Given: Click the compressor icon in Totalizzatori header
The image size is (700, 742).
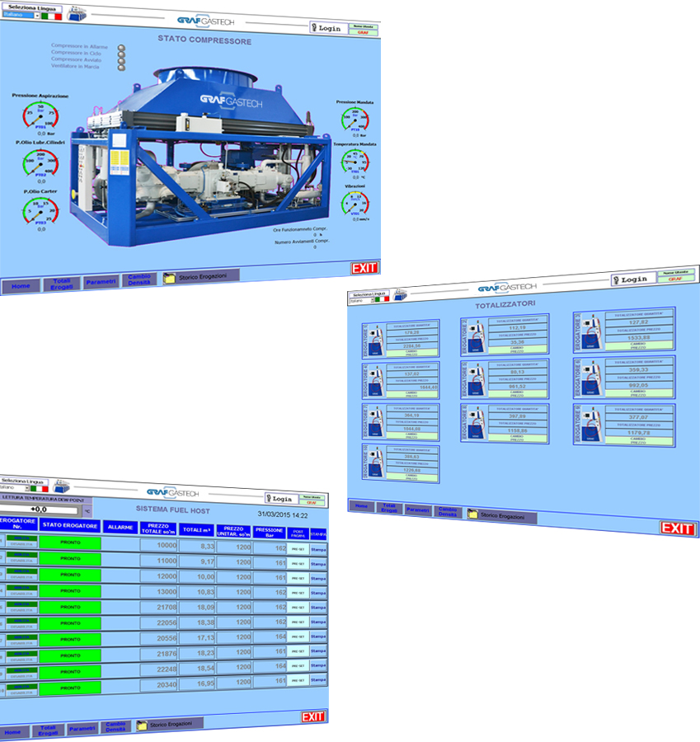Looking at the screenshot, I should (400, 295).
